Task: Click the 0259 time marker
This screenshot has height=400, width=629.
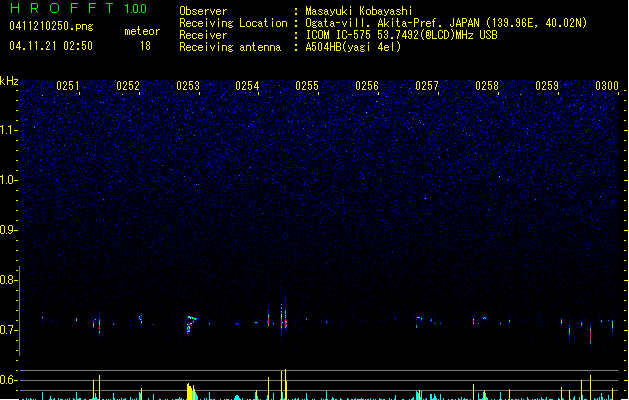Action: pos(547,86)
